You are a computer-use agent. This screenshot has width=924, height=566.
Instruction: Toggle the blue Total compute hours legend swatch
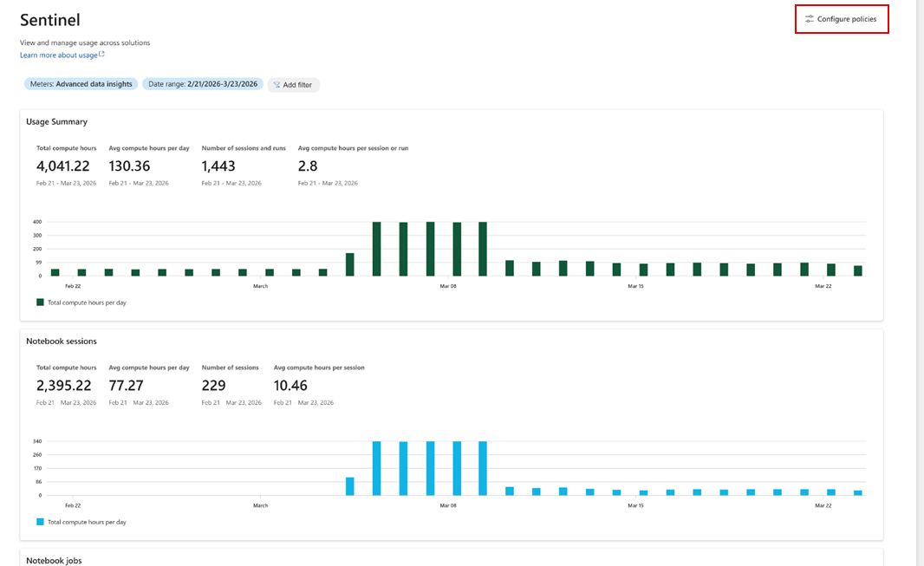point(40,522)
